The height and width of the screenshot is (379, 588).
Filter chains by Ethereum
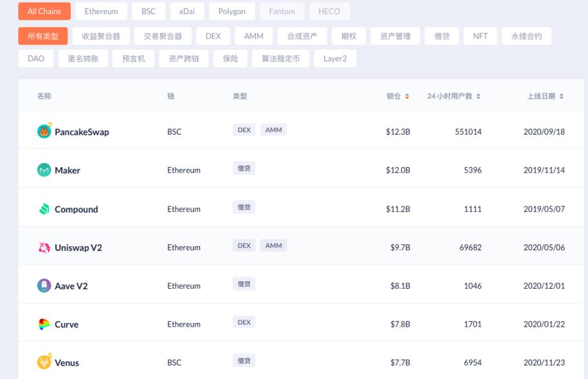pos(101,12)
